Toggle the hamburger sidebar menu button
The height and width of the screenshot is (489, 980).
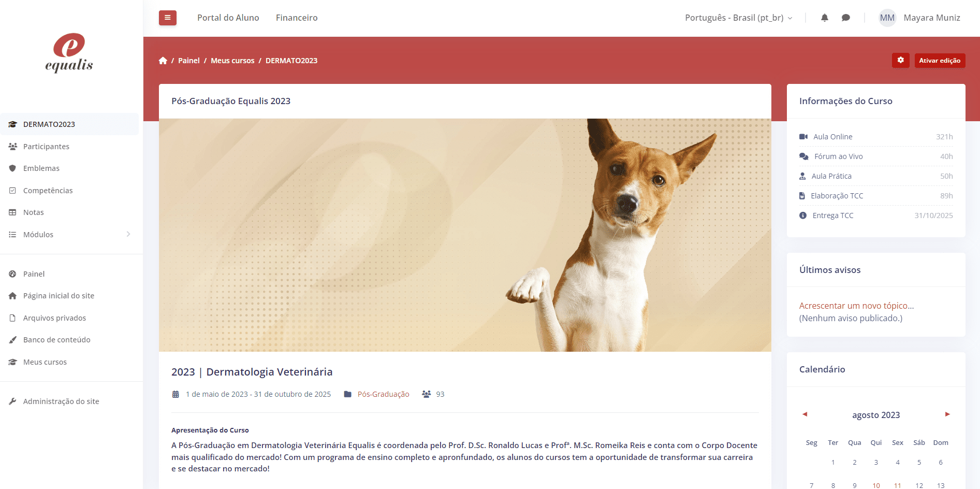pos(167,18)
